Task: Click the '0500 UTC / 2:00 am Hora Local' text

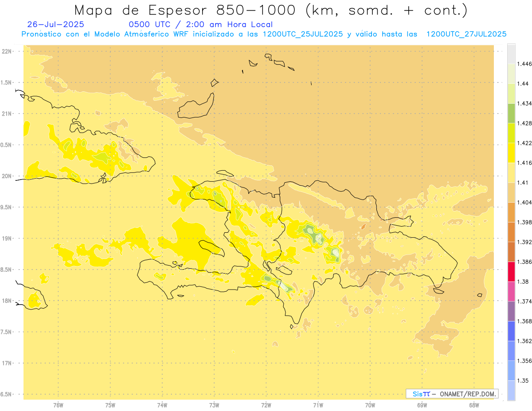Action: [x=200, y=24]
